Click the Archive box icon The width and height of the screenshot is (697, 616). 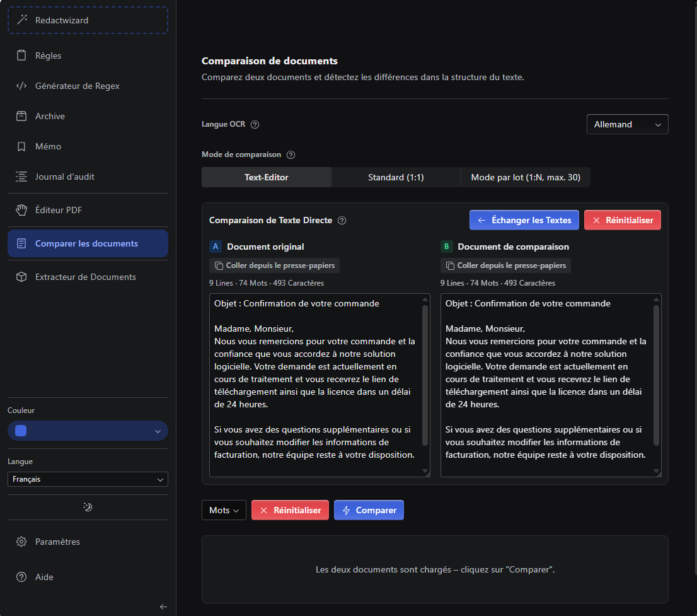click(21, 116)
